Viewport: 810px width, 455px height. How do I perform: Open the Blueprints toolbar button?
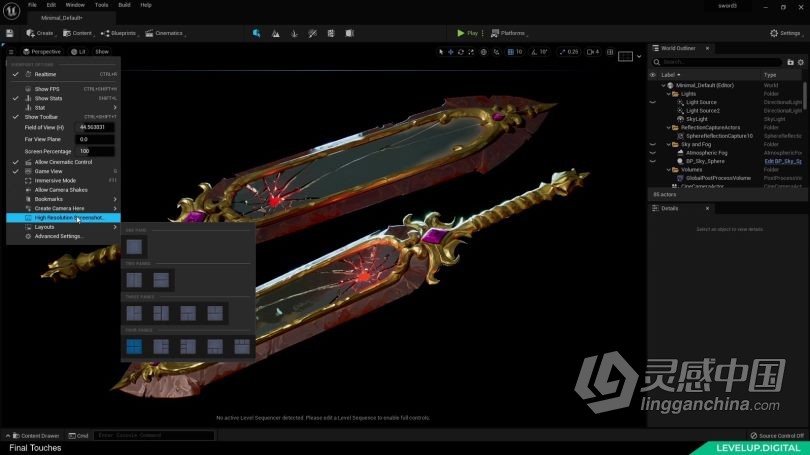click(x=119, y=33)
